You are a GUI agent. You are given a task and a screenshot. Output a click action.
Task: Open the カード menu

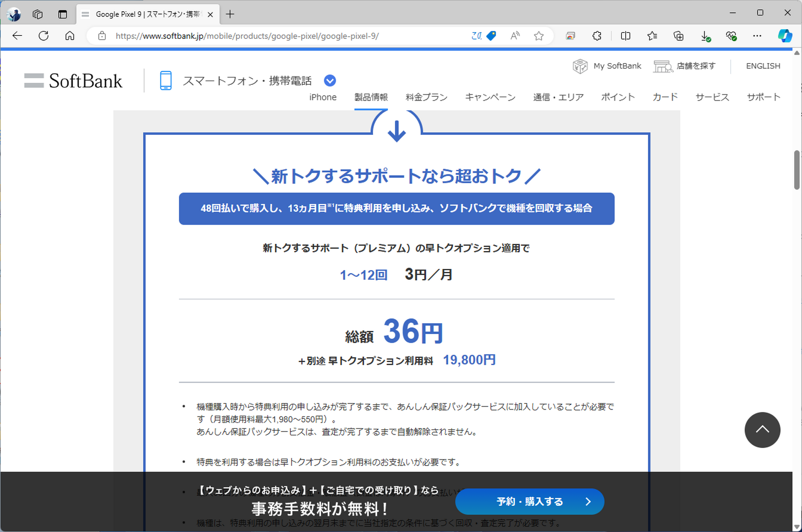click(665, 97)
